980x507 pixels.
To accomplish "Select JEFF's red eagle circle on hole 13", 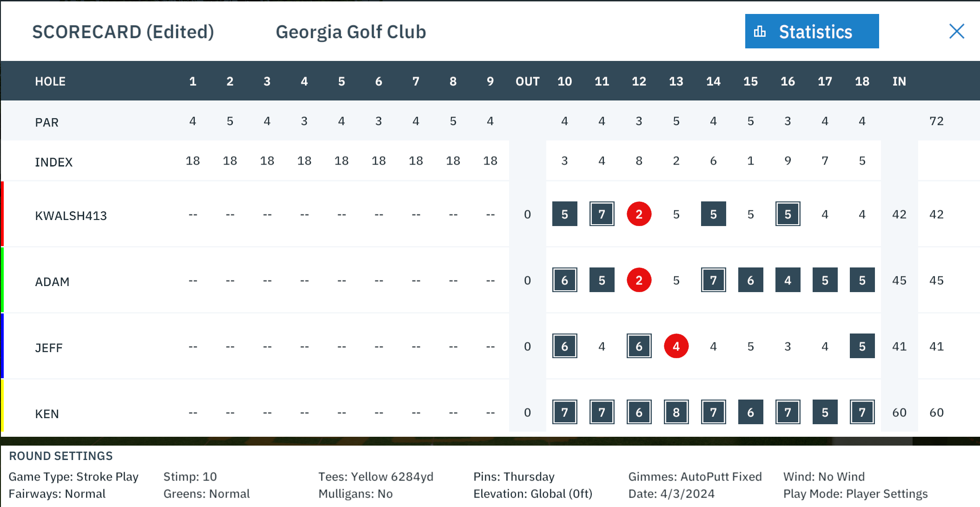I will (676, 346).
